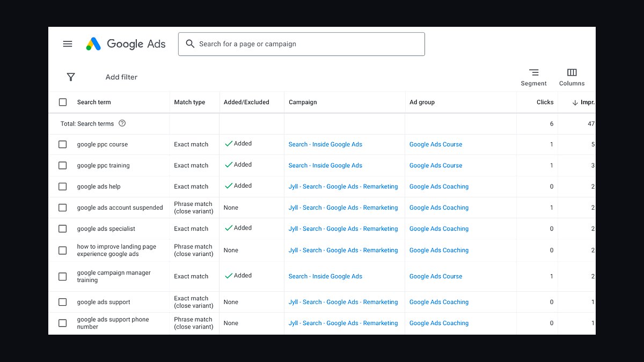Open campaign link in landing page experience row
This screenshot has height=362, width=644.
[x=343, y=250]
